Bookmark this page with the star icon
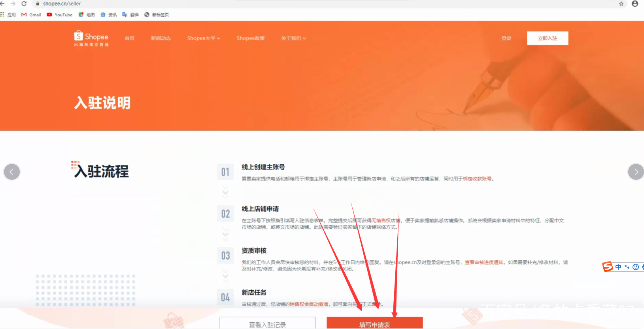This screenshot has height=329, width=644. tap(621, 4)
